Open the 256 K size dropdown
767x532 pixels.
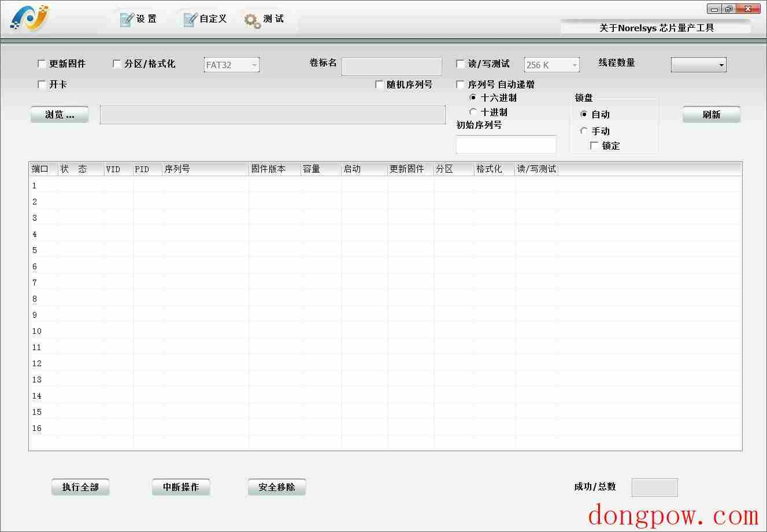552,65
